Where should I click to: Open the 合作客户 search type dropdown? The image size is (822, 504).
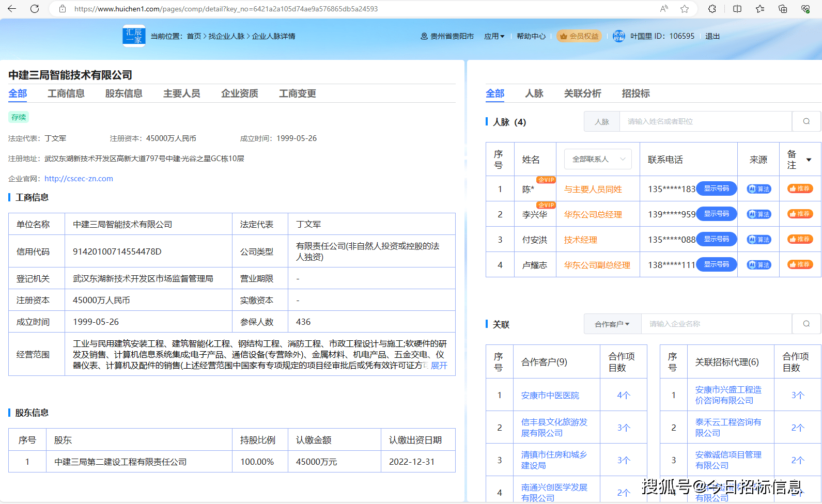[x=612, y=324]
